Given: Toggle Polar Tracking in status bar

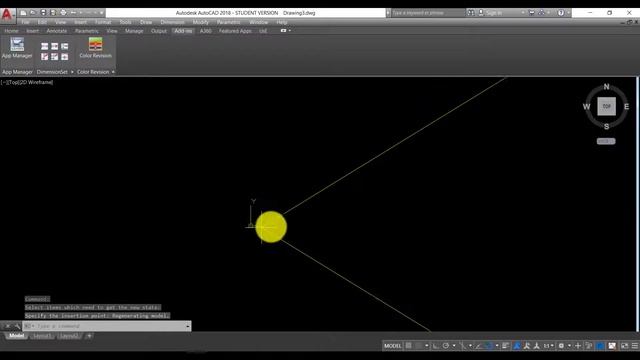Looking at the screenshot, I should [446, 346].
